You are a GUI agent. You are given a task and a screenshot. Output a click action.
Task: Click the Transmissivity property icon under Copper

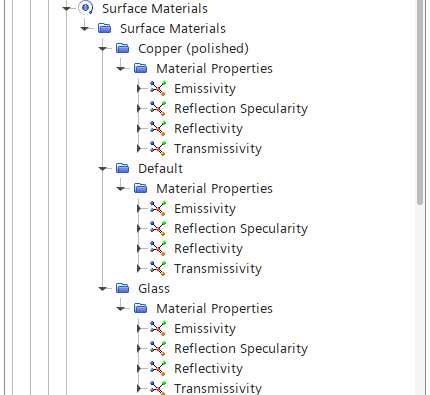158,148
